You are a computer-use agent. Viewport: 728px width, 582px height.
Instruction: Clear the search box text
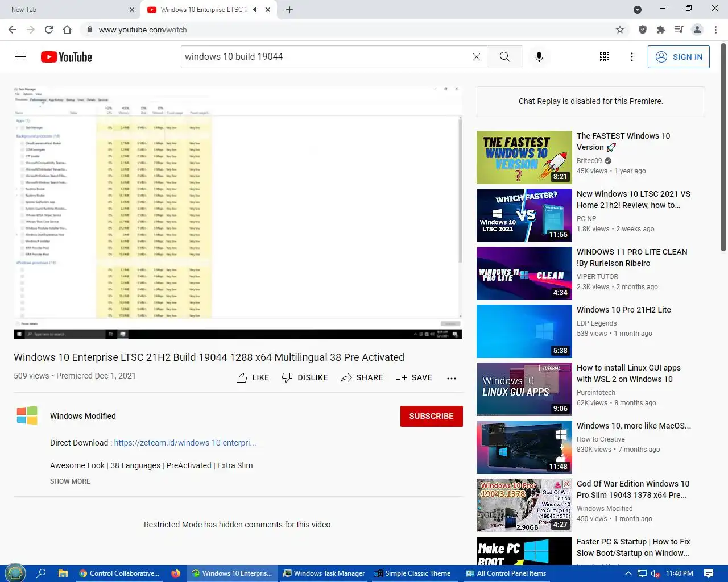tap(477, 57)
